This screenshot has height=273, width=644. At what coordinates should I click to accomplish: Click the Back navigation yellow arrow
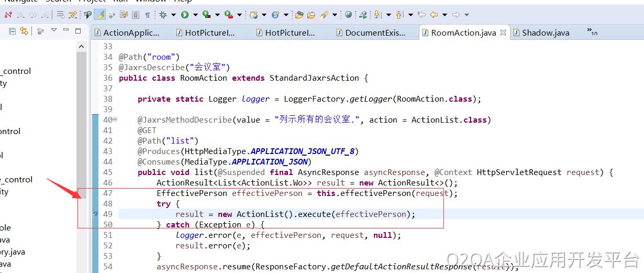[434, 15]
